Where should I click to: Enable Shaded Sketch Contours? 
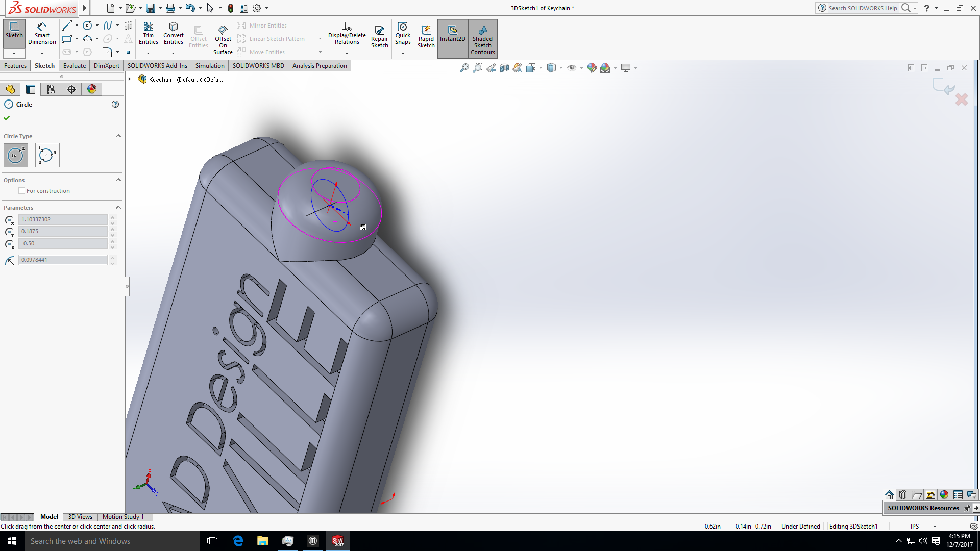(482, 38)
